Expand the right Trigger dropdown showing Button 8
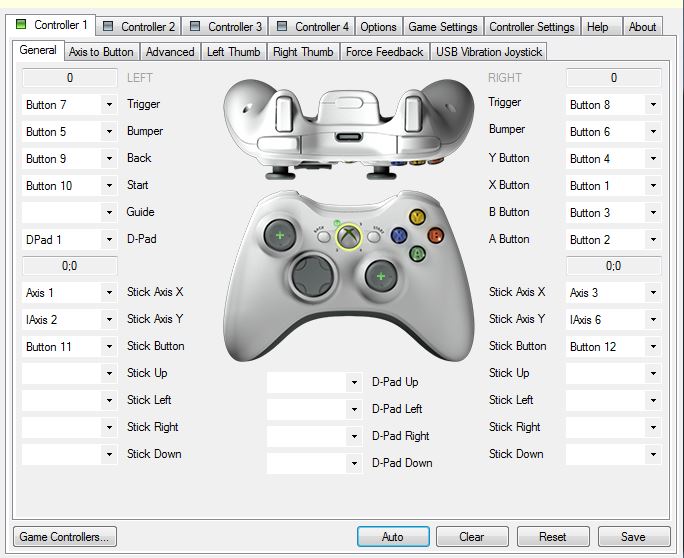Image resolution: width=684 pixels, height=558 pixels. coord(613,105)
